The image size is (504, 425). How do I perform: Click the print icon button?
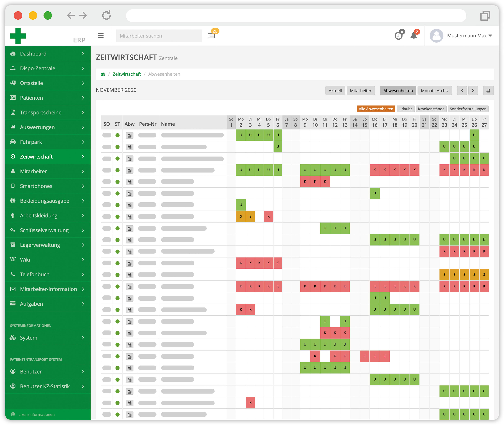click(x=488, y=91)
